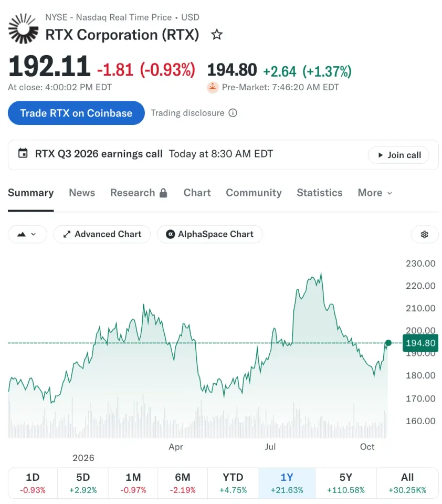Click the Research tab lock icon
Viewport: 442px width, 504px height.
pyautogui.click(x=163, y=193)
